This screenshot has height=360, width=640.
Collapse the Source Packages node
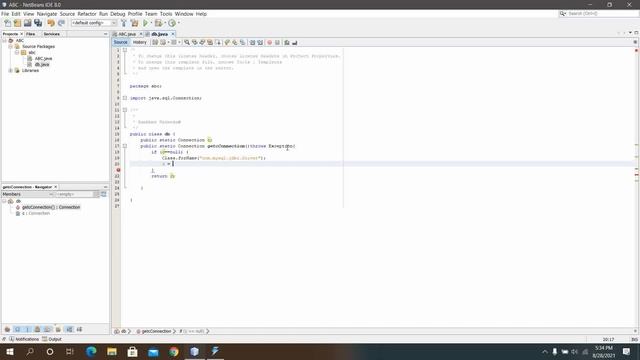[11, 47]
